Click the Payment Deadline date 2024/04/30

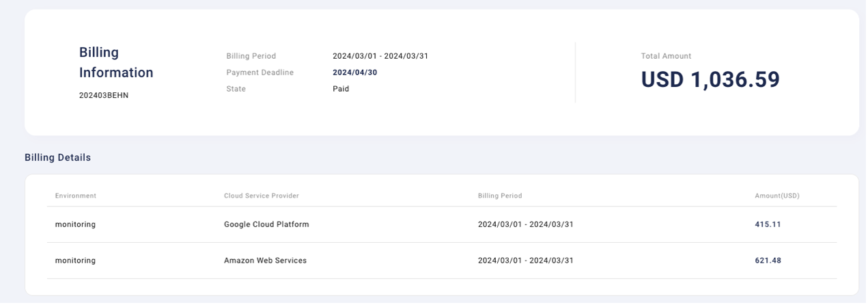point(355,72)
